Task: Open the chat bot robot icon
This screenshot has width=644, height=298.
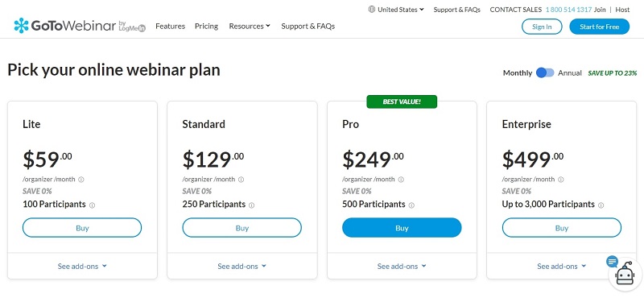Action: pos(627,275)
